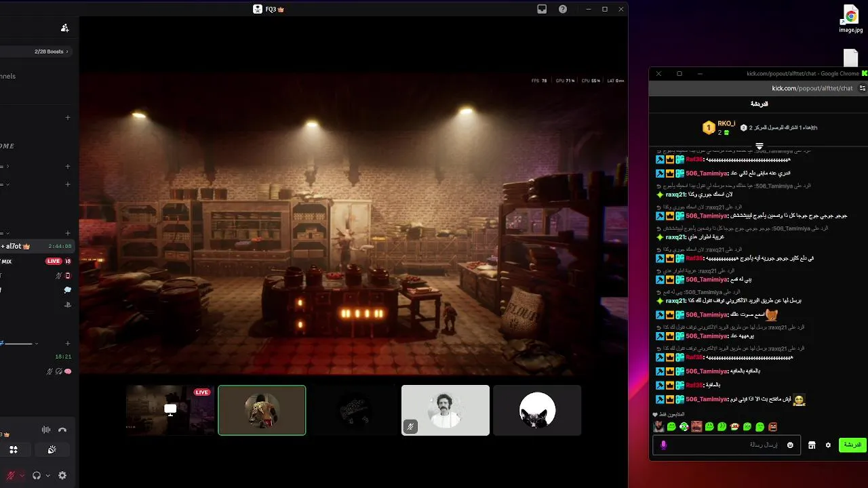The width and height of the screenshot is (868, 488).
Task: Open the LIVE stream preview thumbnail
Action: click(170, 410)
